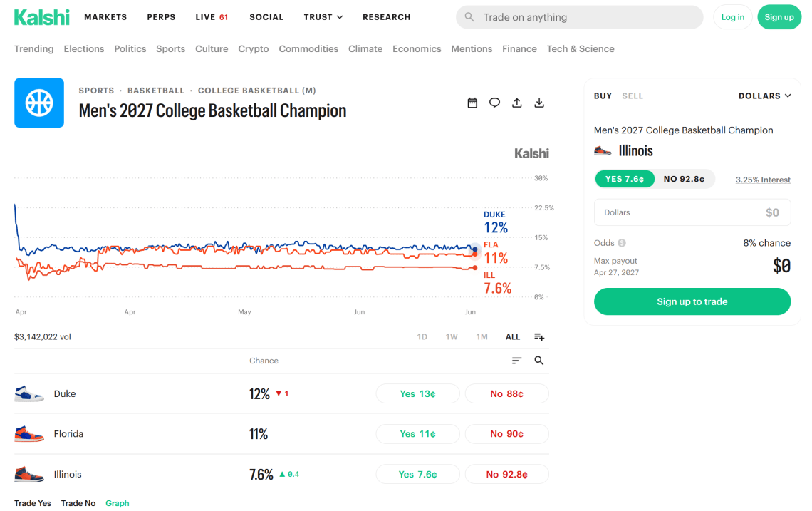Image resolution: width=812 pixels, height=511 pixels.
Task: Click the dollar info icon next to Odds
Action: 622,243
